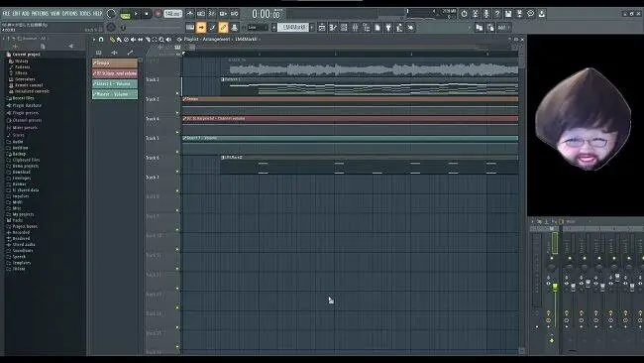Start playback with the play button
Image resolution: width=644 pixels, height=363 pixels.
pos(136,14)
